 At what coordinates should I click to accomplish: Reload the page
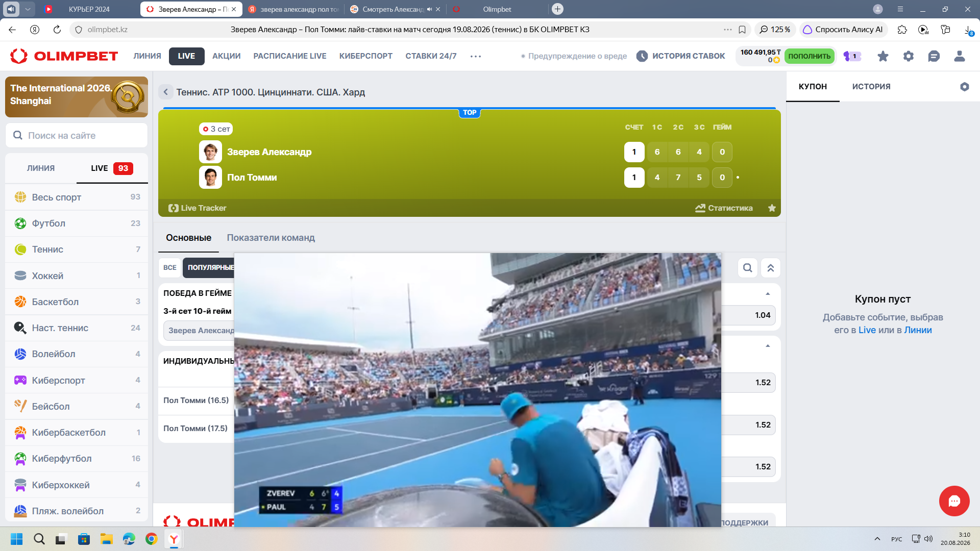[57, 30]
